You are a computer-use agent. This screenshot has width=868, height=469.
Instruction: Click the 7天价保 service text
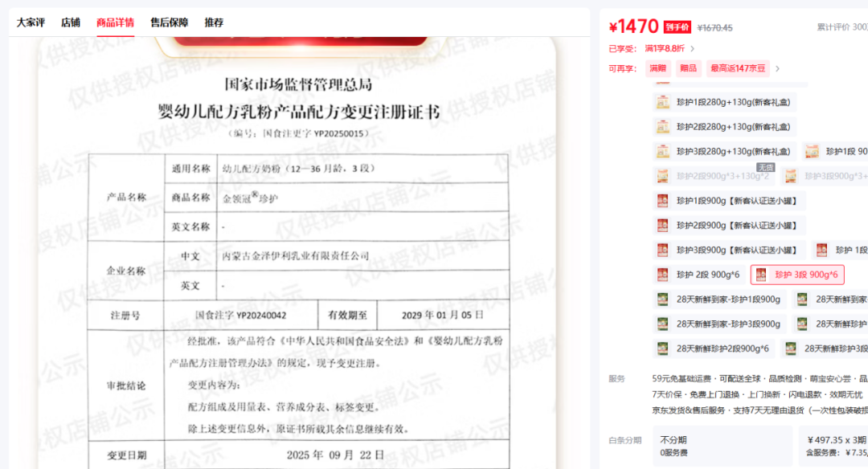[667, 394]
